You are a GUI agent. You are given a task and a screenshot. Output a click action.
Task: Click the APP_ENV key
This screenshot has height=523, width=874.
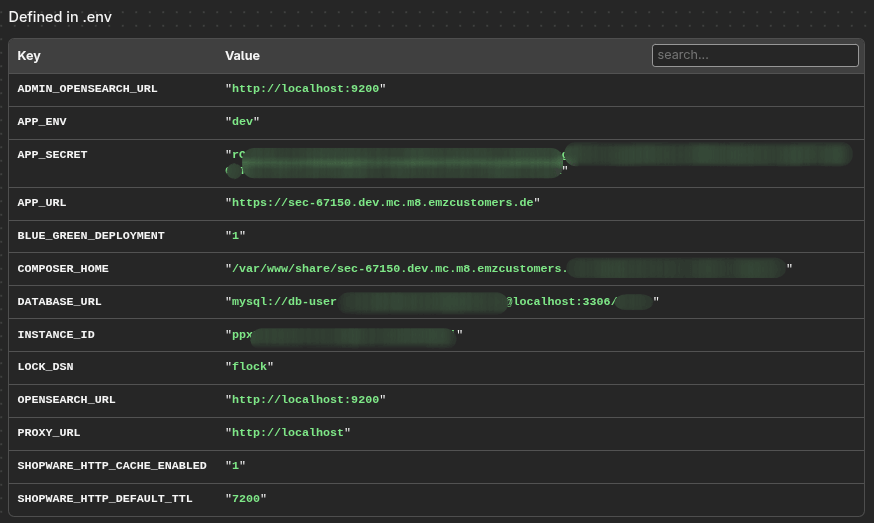[42, 122]
